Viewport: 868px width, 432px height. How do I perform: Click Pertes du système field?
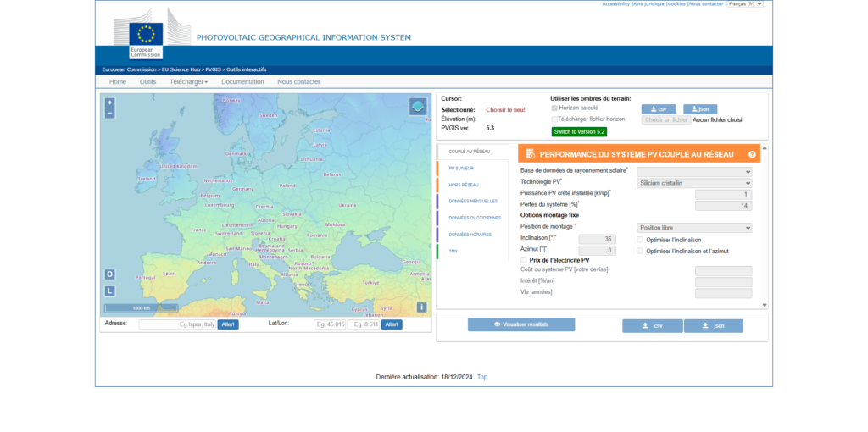pyautogui.click(x=724, y=206)
